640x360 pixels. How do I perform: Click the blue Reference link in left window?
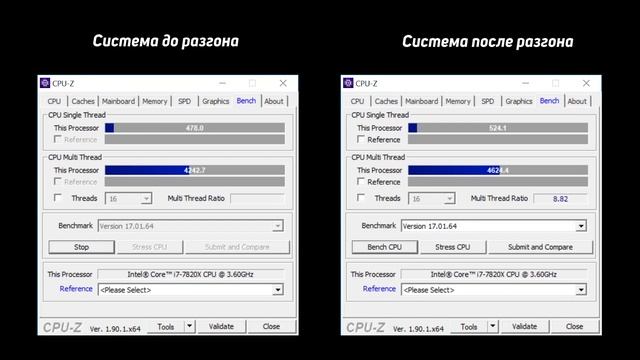(x=76, y=289)
